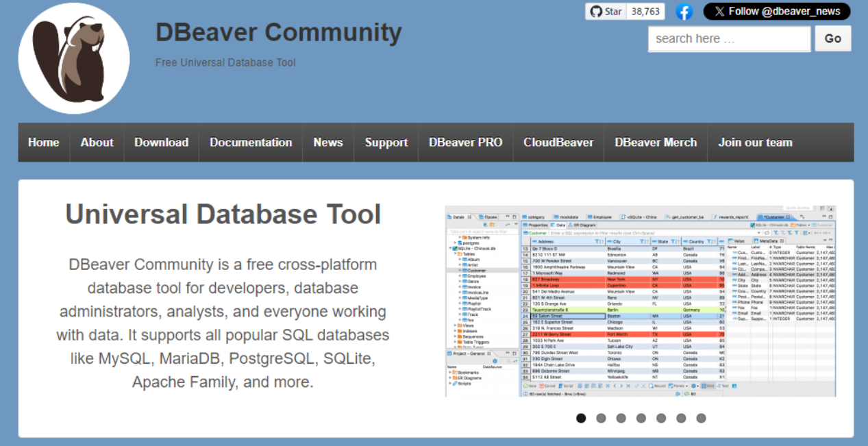Image resolution: width=868 pixels, height=446 pixels.
Task: Open the 38,763 star count link
Action: tap(646, 12)
